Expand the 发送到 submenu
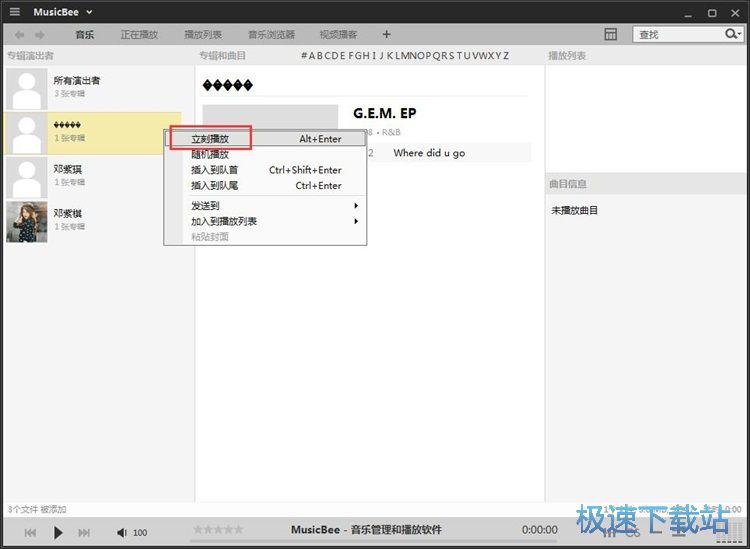Image resolution: width=750 pixels, height=549 pixels. tap(265, 206)
